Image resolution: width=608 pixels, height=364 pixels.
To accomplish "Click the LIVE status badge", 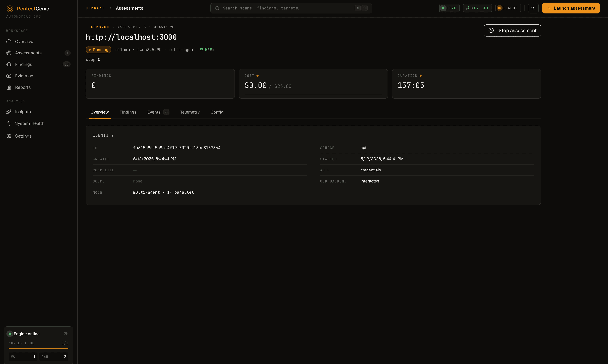I will click(449, 8).
